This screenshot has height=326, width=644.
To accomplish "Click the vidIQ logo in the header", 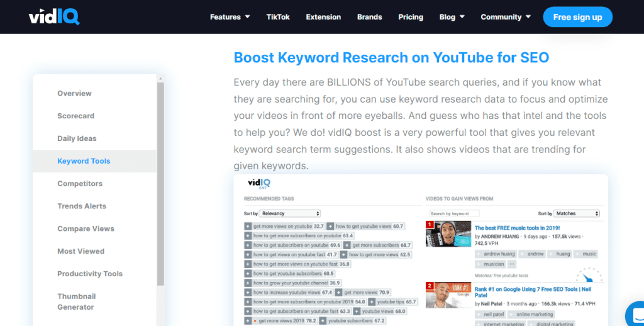I will pos(54,17).
